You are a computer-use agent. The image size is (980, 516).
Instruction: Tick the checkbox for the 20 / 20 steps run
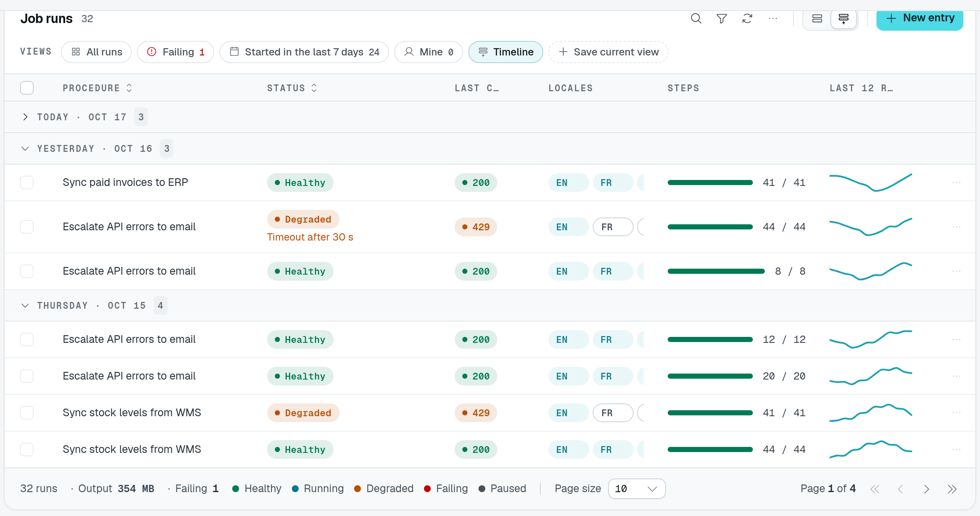point(27,376)
